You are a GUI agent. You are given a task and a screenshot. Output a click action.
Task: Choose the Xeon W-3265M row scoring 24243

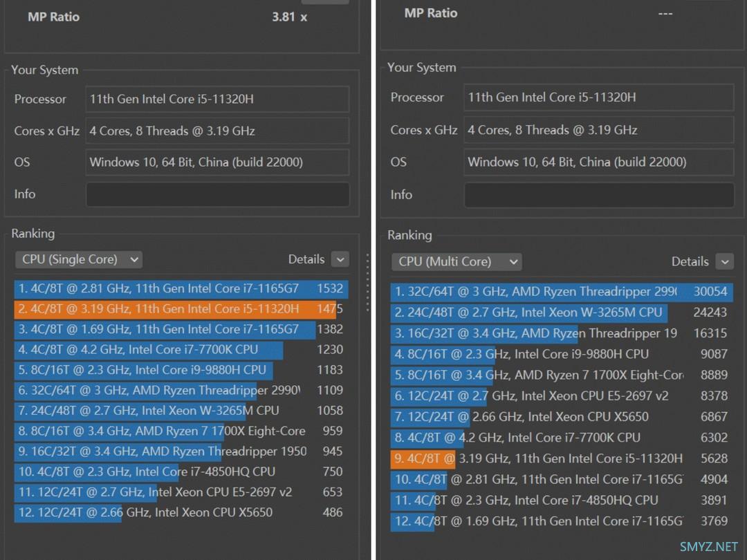pos(560,312)
